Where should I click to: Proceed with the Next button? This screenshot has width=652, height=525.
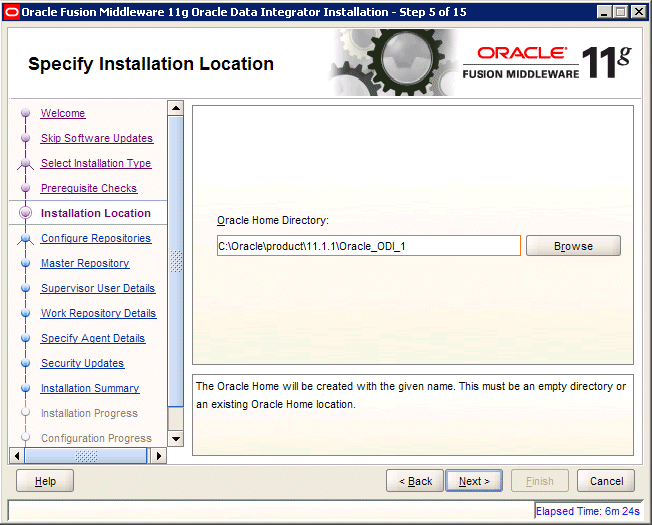474,481
